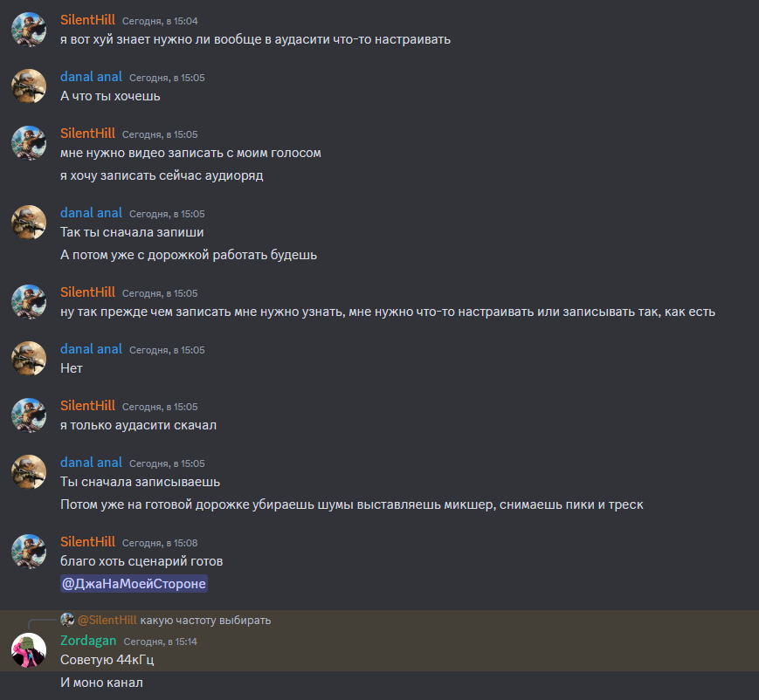The image size is (759, 700).
Task: Open SilentHill's avatar at 15:04 message
Action: click(x=29, y=30)
